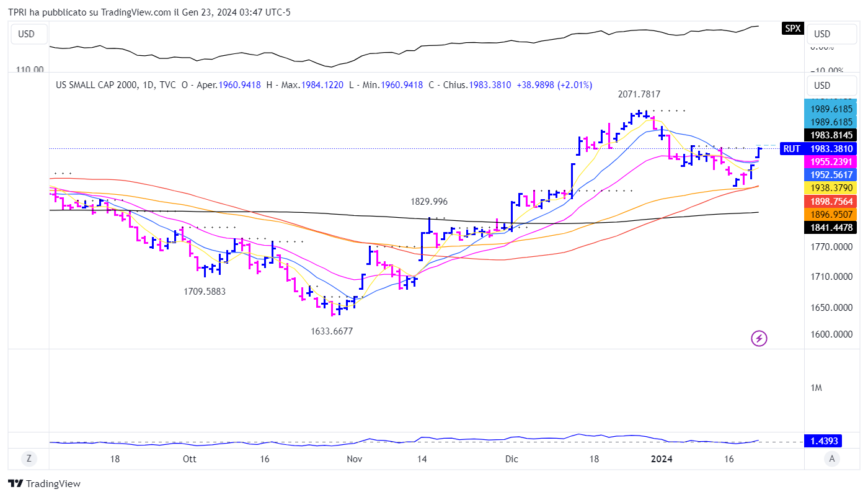
Task: Open the USD selector beside the SPX label
Action: [x=822, y=34]
